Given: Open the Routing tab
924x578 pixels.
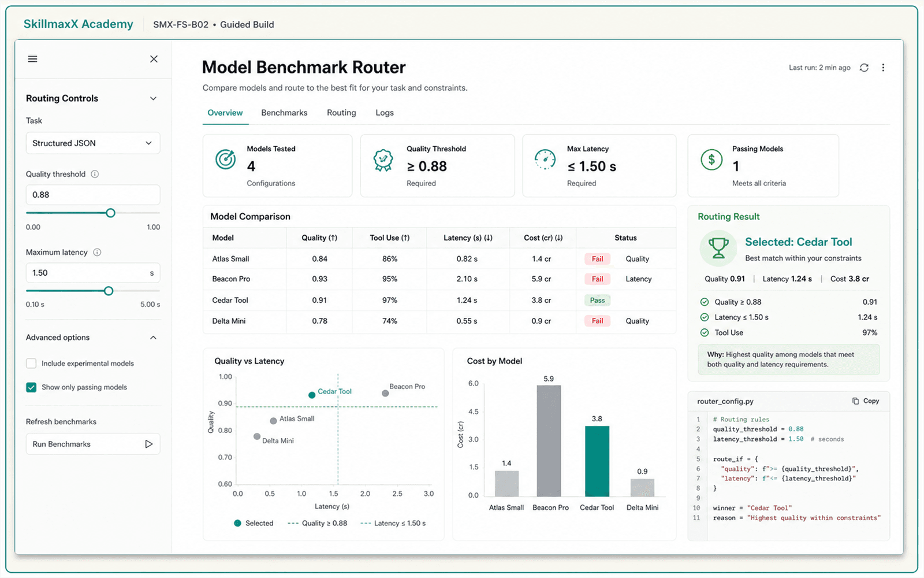Looking at the screenshot, I should click(341, 113).
